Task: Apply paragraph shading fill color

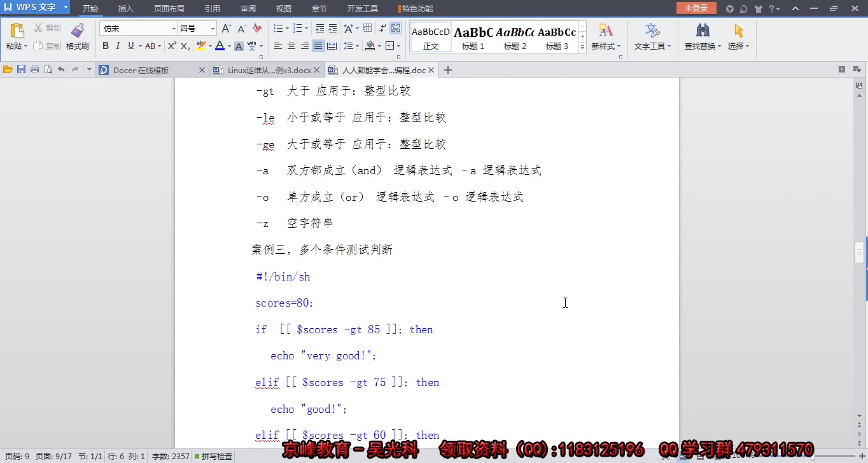Action: click(x=370, y=46)
